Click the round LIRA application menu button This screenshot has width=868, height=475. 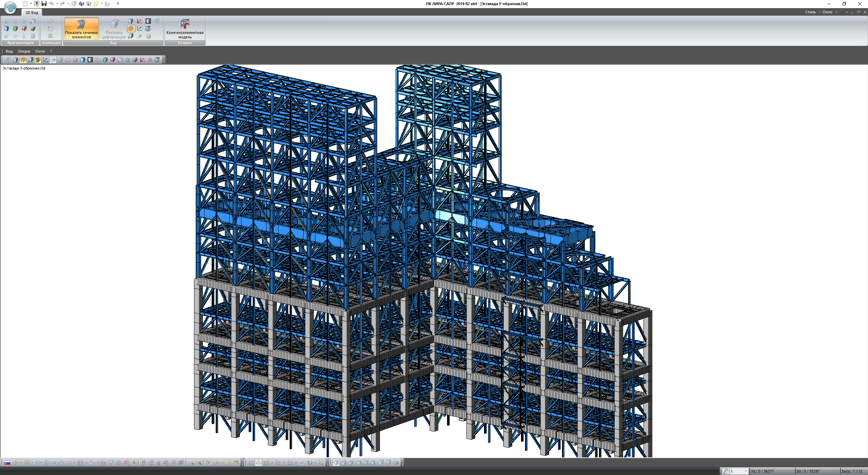pyautogui.click(x=10, y=7)
